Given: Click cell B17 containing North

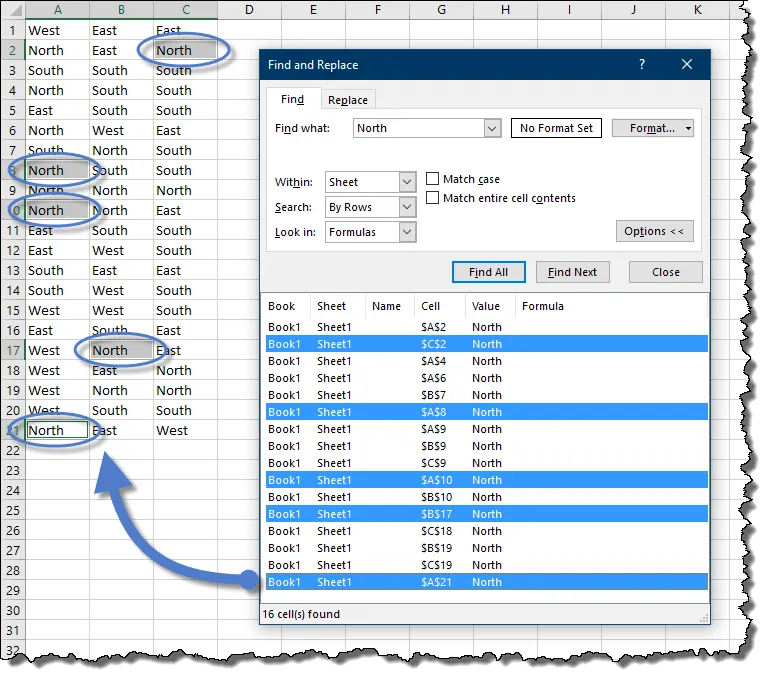Looking at the screenshot, I should coord(121,351).
